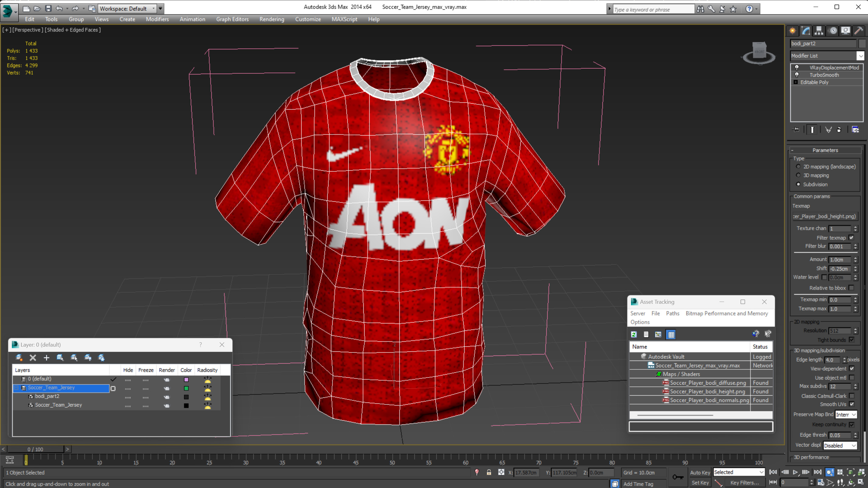Click Make unique icon below modifier stack

[828, 130]
